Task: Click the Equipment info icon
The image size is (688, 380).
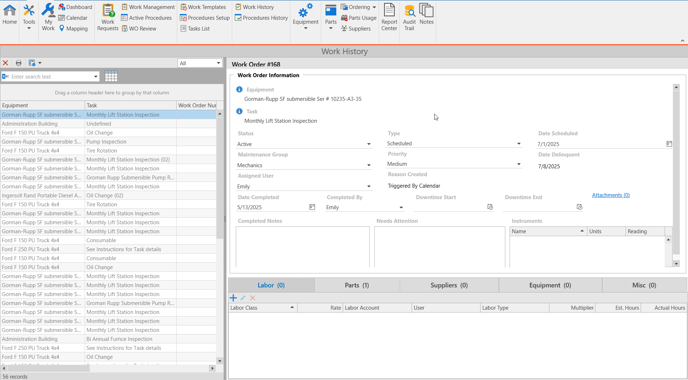Action: tap(239, 90)
